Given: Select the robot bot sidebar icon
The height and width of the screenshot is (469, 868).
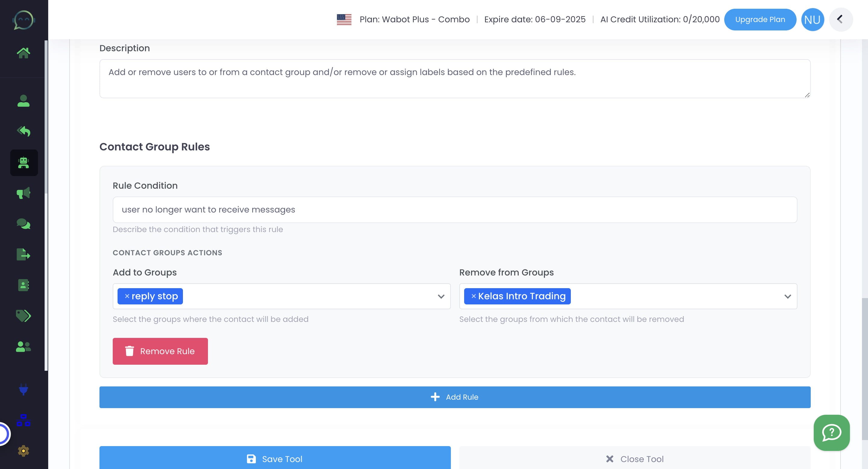Looking at the screenshot, I should pyautogui.click(x=24, y=163).
